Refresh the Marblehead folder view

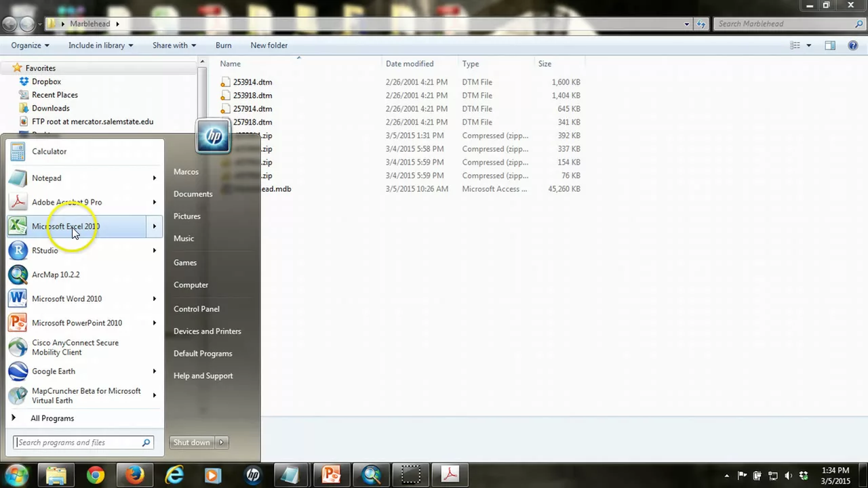click(x=701, y=24)
